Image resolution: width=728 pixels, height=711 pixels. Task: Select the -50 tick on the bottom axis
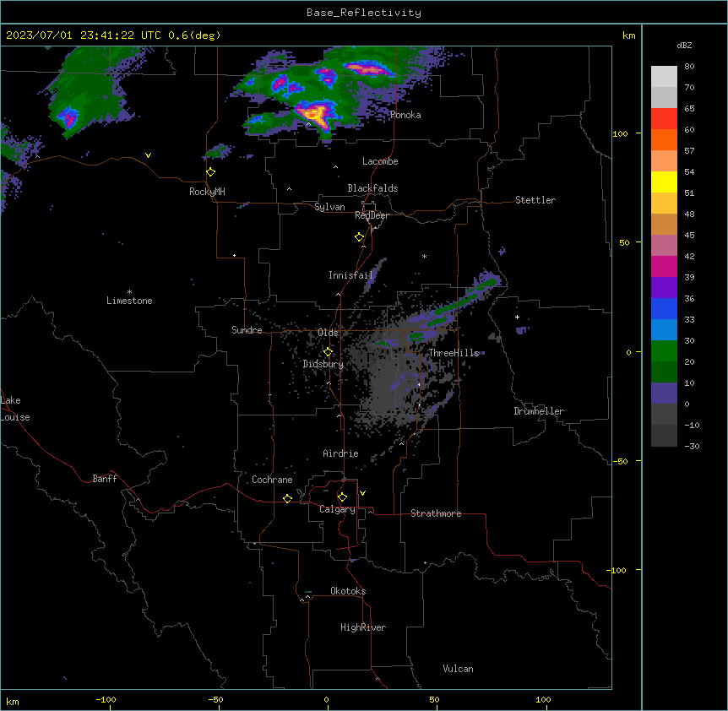pos(215,699)
